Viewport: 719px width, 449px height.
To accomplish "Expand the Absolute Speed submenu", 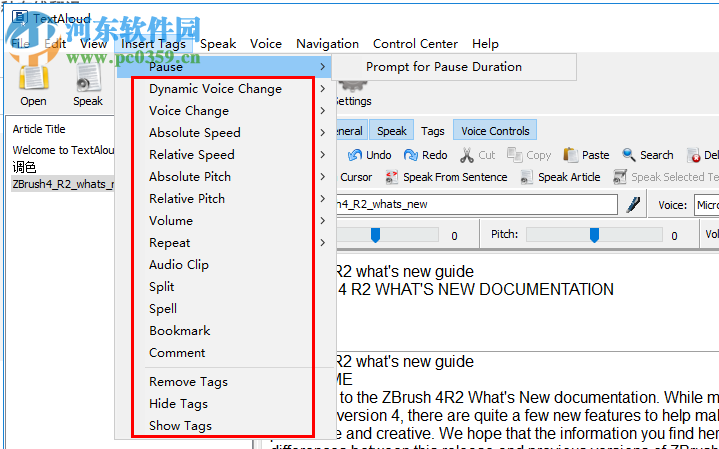I will point(323,133).
